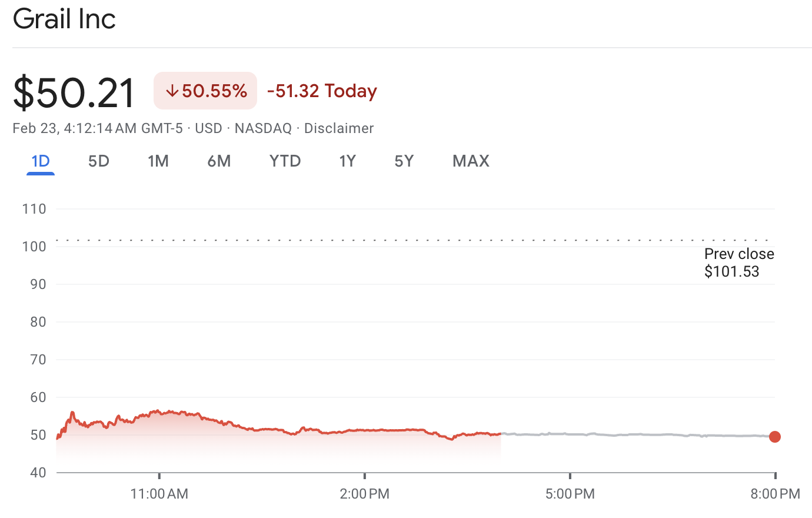This screenshot has width=812, height=518.
Task: Choose the MAX time range
Action: 471,161
